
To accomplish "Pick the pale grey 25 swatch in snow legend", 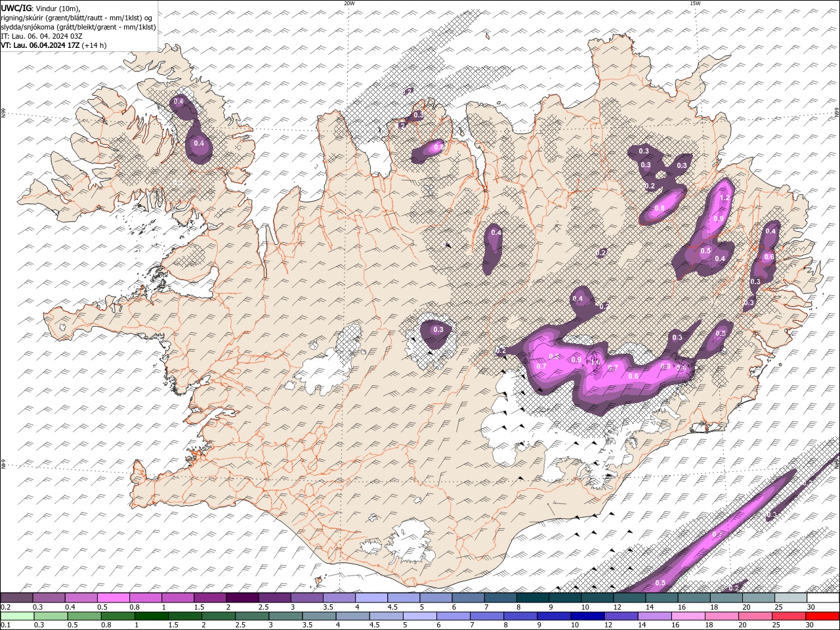I will tap(791, 598).
